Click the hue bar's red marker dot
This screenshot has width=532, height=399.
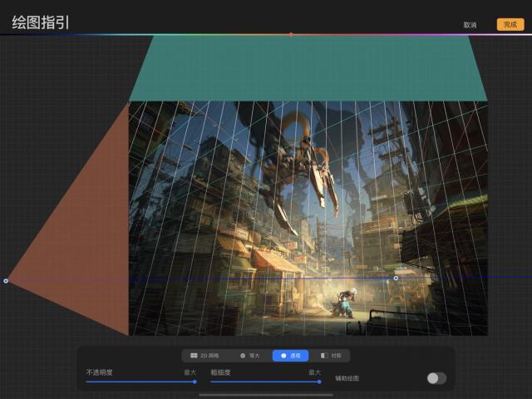tap(291, 35)
